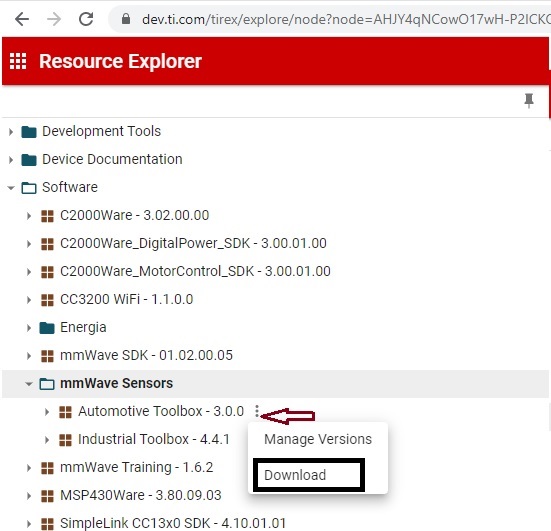Viewport: 551px width, 531px height.
Task: Expand the MSP430Ware arrow
Action: [x=29, y=496]
